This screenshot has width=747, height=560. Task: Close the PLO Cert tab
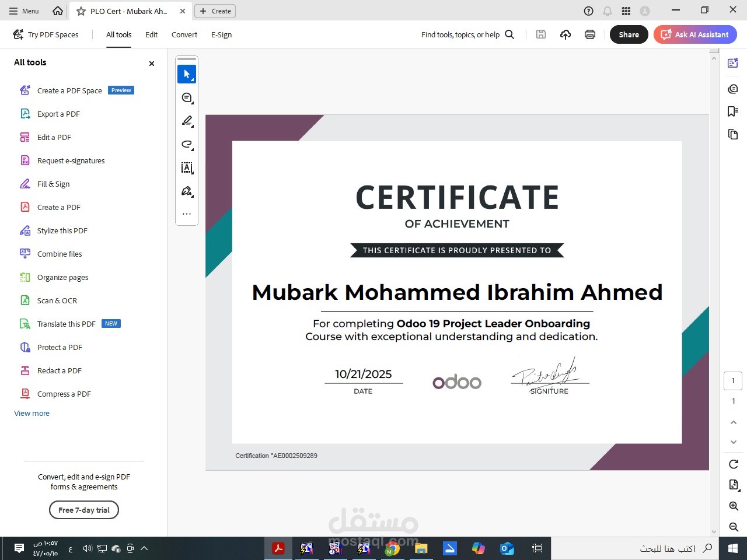(x=183, y=11)
